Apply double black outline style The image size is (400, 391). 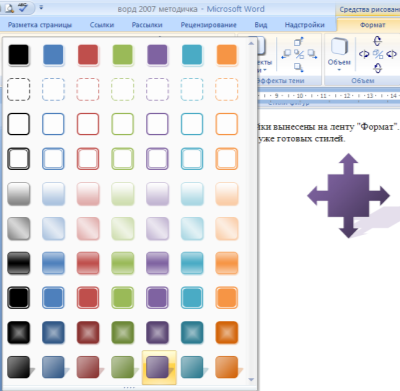tap(18, 159)
